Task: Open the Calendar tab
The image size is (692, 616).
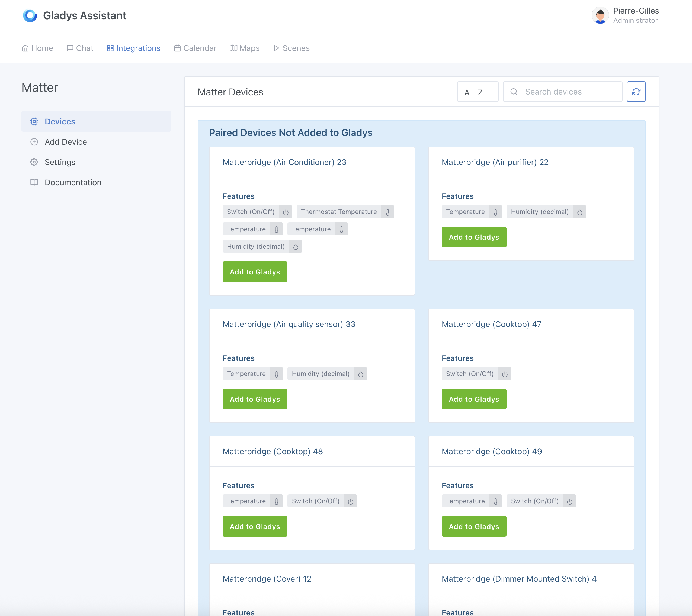Action: click(x=195, y=48)
